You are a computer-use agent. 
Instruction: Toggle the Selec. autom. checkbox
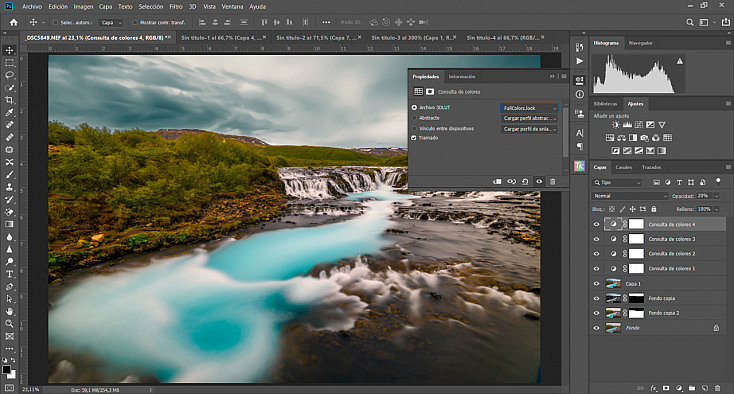coord(55,22)
